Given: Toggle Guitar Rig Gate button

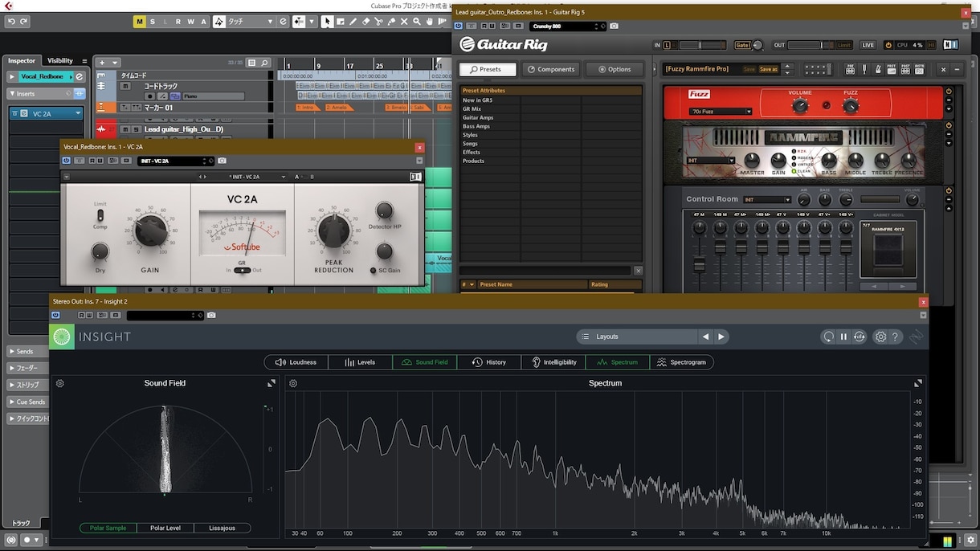Looking at the screenshot, I should [741, 45].
